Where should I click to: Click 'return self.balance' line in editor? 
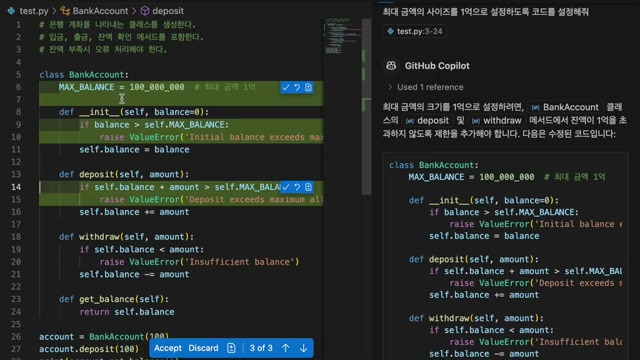pos(127,312)
